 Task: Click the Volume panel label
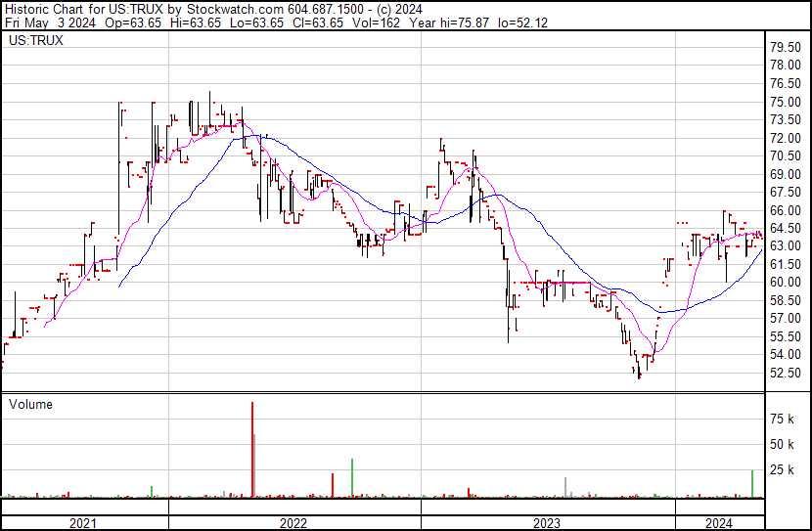coord(30,404)
